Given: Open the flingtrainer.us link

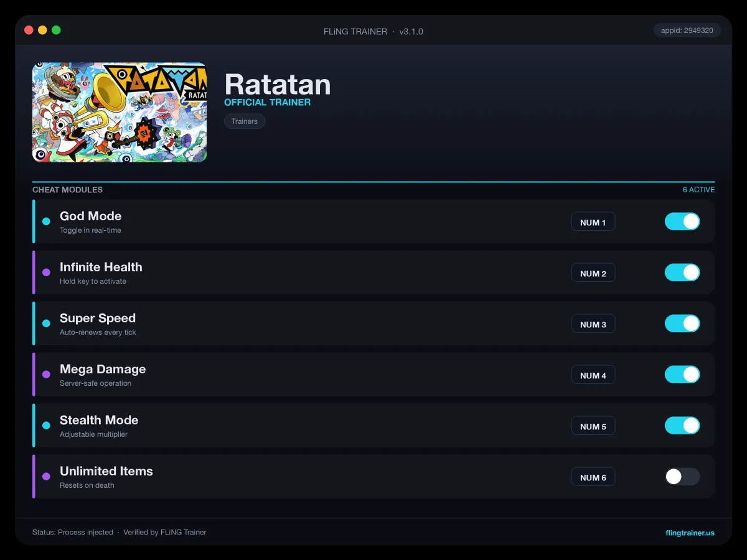Looking at the screenshot, I should coord(690,533).
